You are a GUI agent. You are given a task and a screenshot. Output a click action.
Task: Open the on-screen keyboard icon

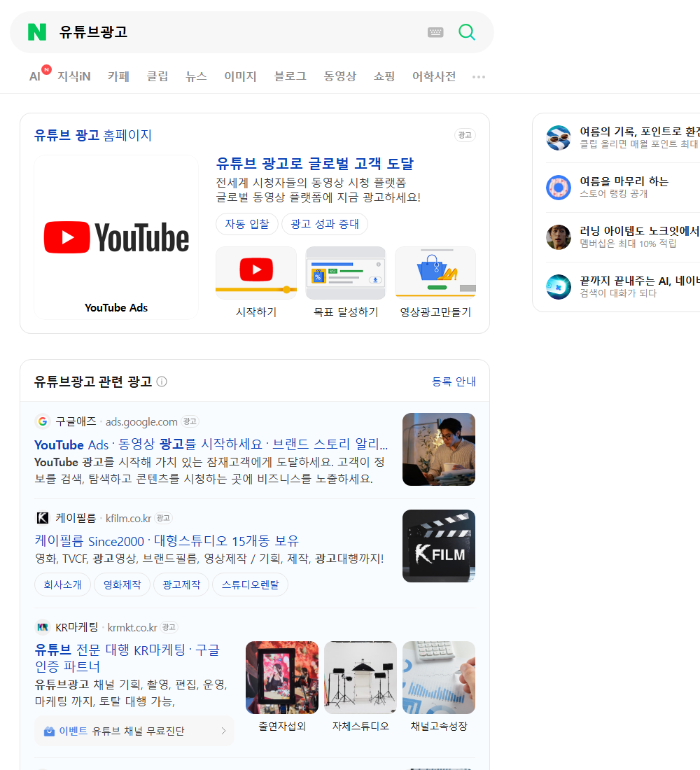pos(435,32)
